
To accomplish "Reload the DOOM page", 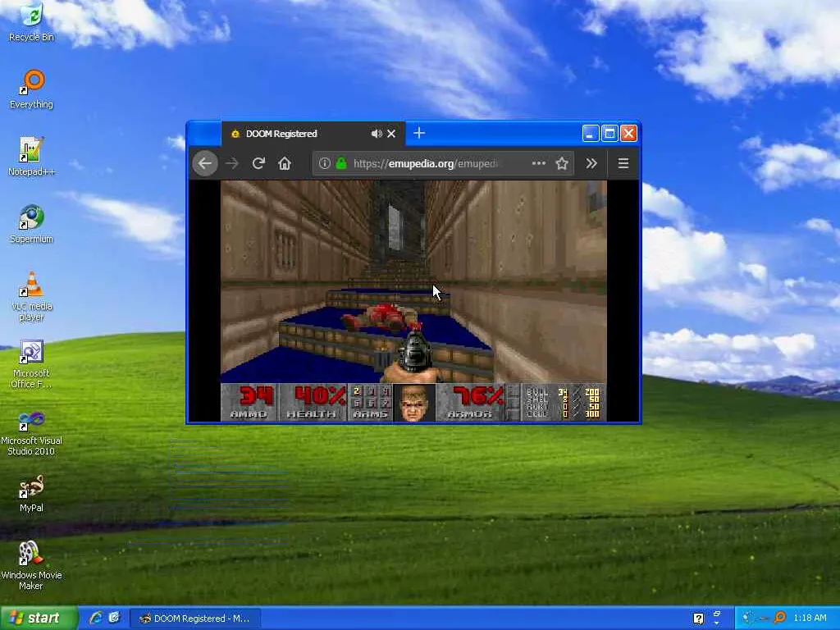I will pos(258,163).
